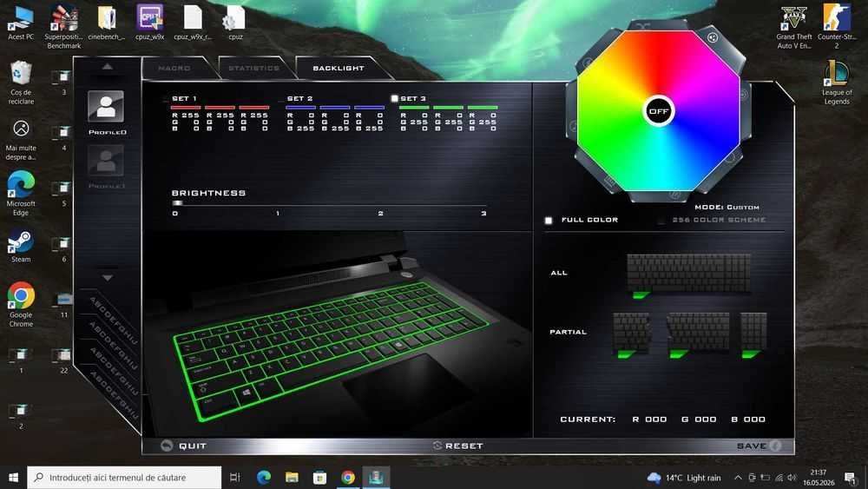Switch to the Macro tab
868x489 pixels.
point(174,68)
